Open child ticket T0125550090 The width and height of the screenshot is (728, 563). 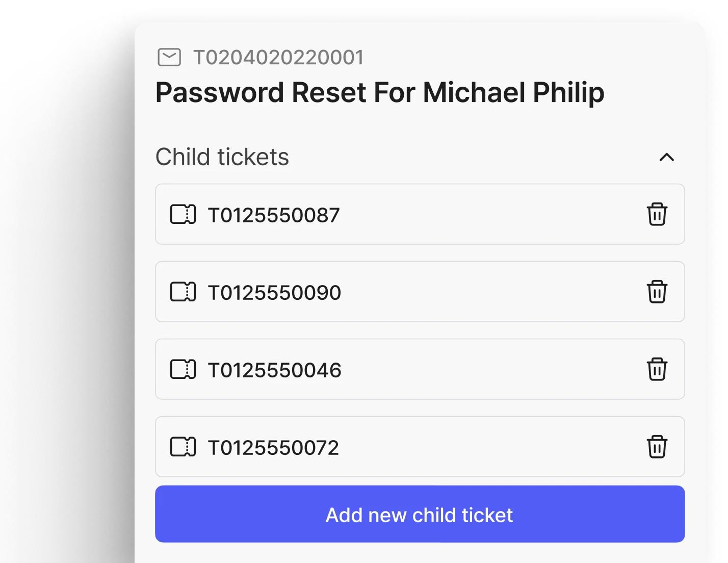tap(274, 293)
